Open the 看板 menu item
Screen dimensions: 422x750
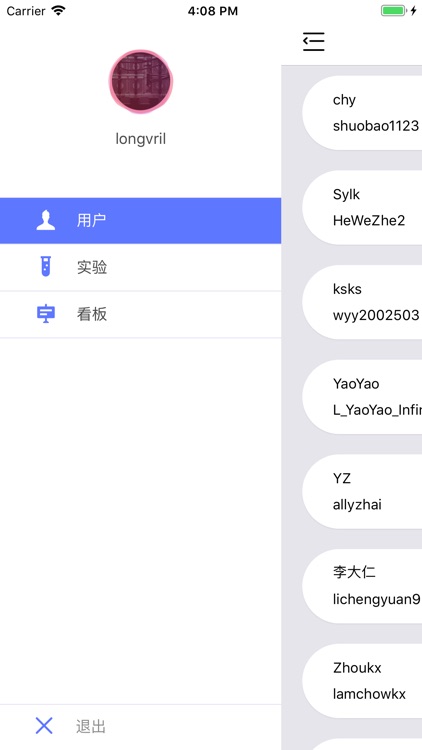click(140, 314)
